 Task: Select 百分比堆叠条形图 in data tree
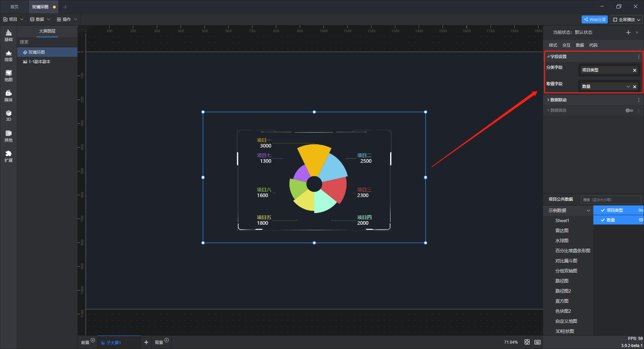point(573,251)
